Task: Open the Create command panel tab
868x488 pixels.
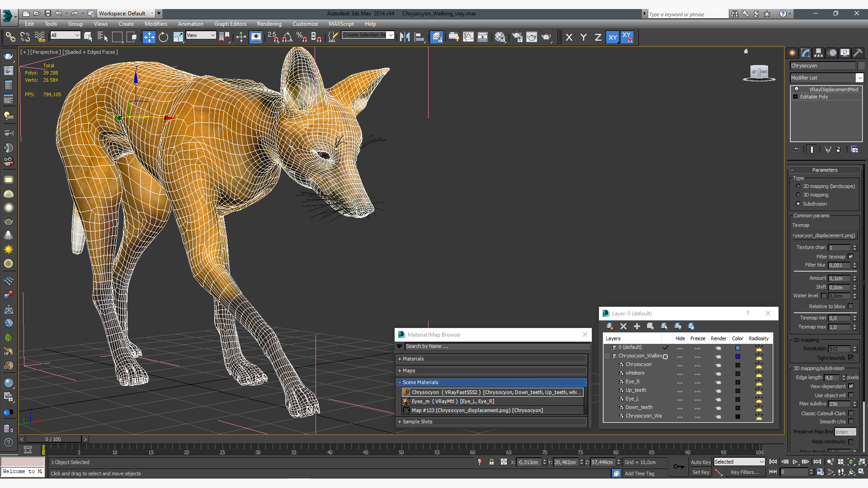Action: (793, 53)
